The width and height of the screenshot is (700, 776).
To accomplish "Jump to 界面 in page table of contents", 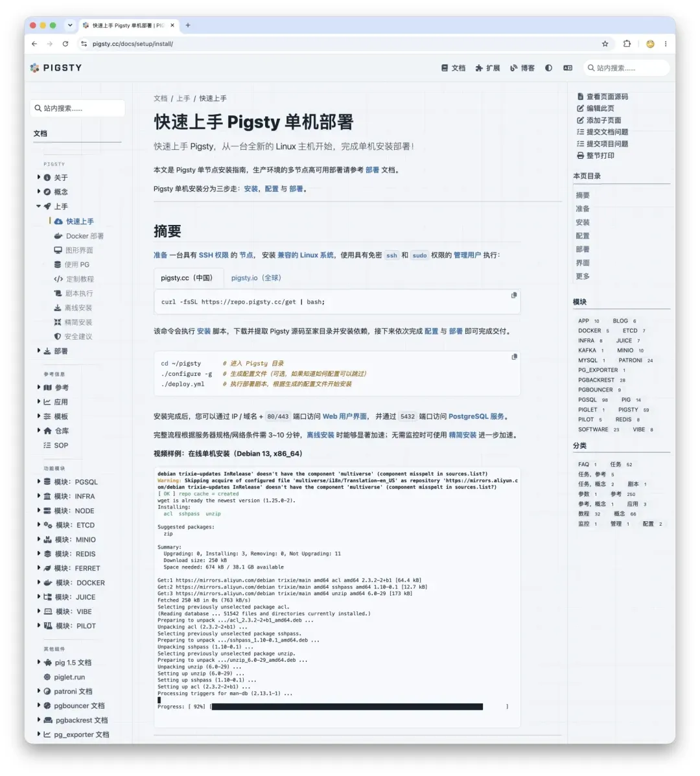I will tap(583, 263).
